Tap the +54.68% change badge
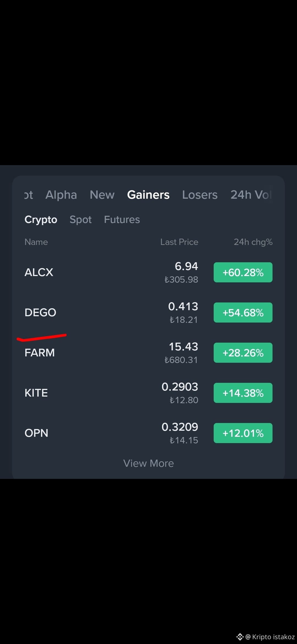This screenshot has height=644, width=297. [243, 313]
